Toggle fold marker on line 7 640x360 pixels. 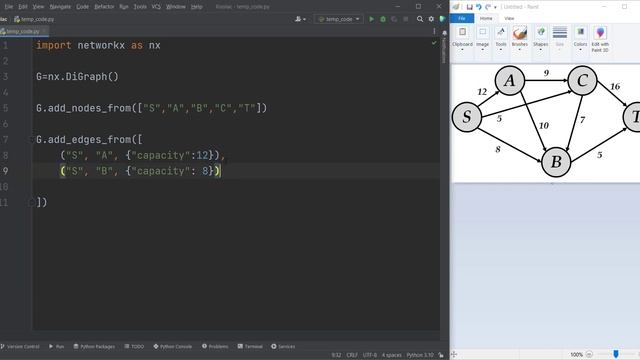(x=31, y=140)
